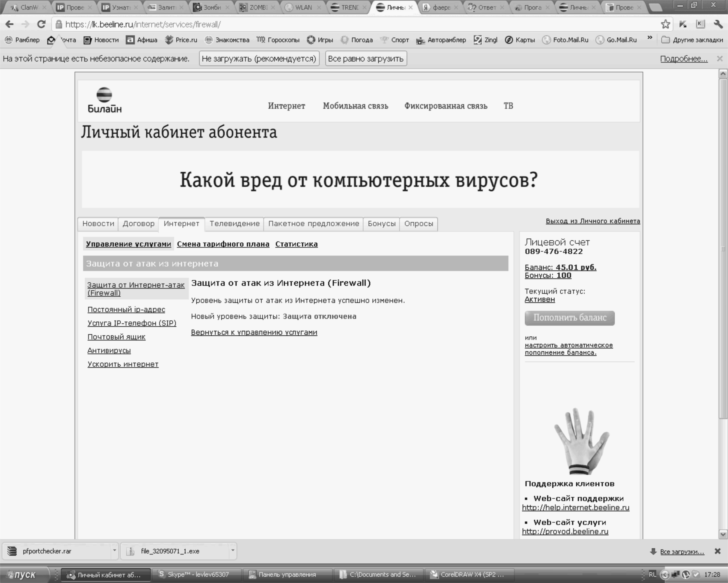Click the browser back arrow
Screen dimensions: 728x583
pyautogui.click(x=10, y=24)
